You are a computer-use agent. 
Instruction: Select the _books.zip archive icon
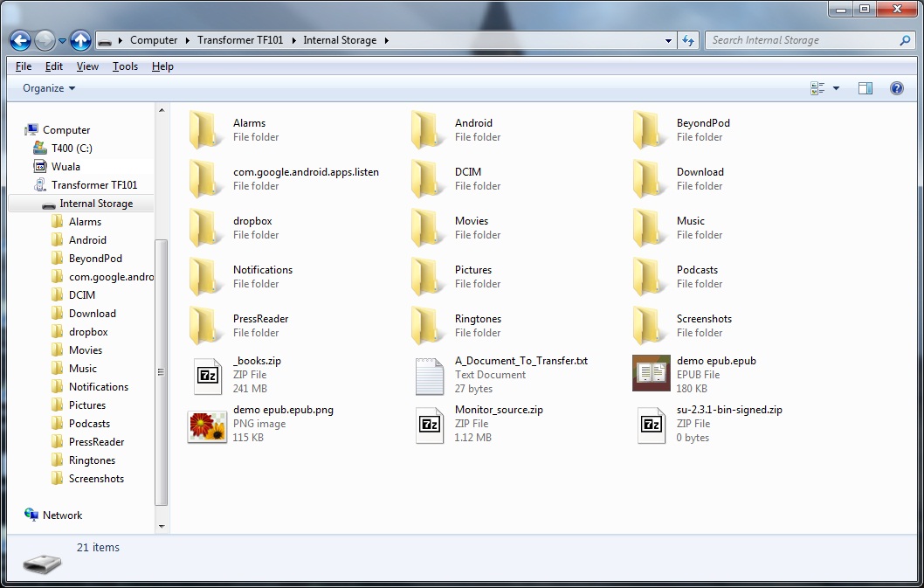[208, 375]
